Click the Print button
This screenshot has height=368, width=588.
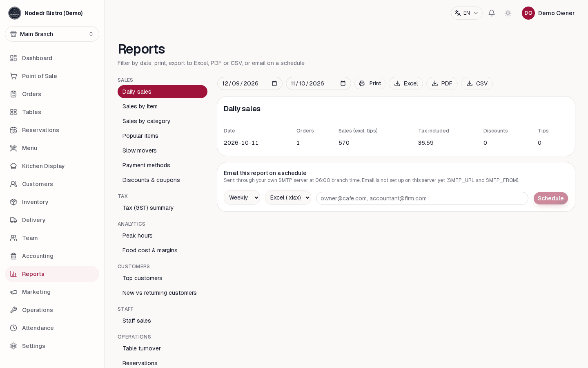(370, 83)
